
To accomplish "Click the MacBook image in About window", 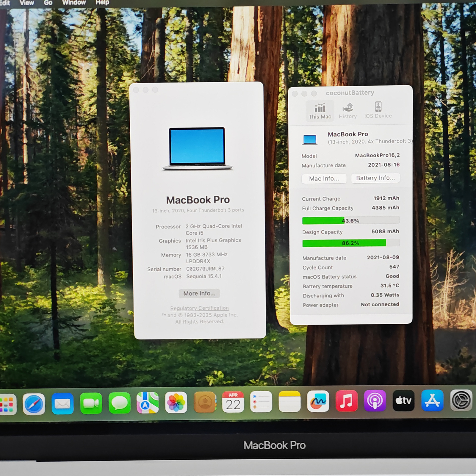I will coord(197,149).
